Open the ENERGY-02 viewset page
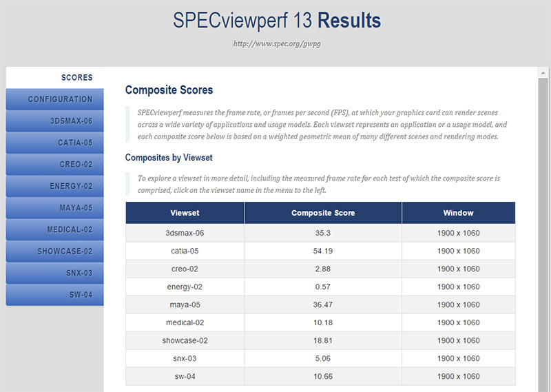The width and height of the screenshot is (551, 392). 55,186
